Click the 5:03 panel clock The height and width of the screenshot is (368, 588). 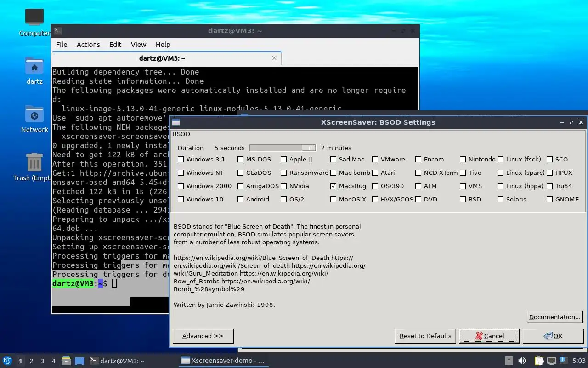pos(579,361)
